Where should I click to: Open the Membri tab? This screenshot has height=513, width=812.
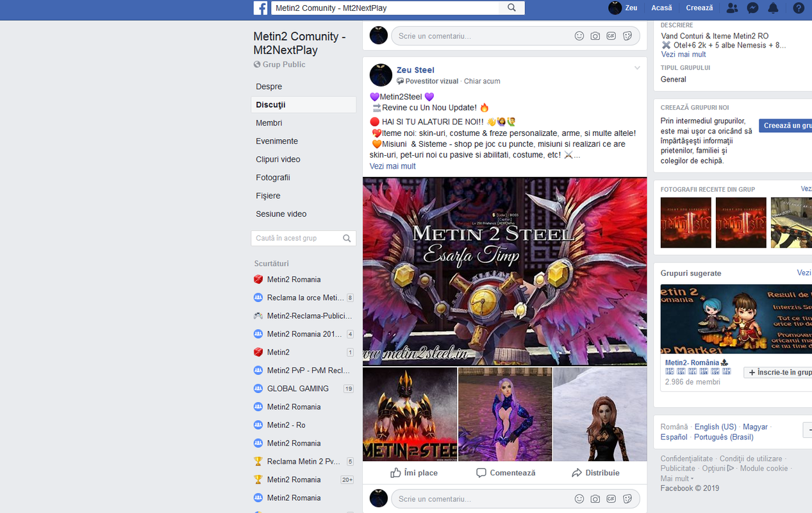303,123
